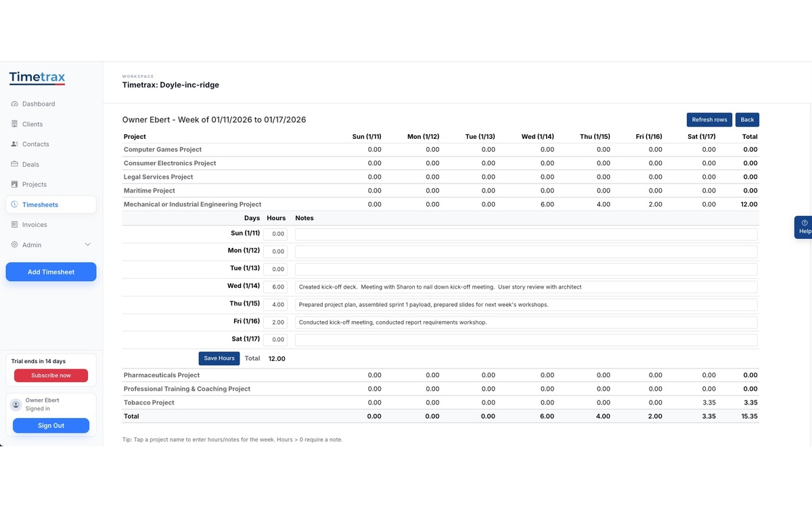This screenshot has width=812, height=508.
Task: Open the Help question mark widget
Action: click(x=804, y=227)
